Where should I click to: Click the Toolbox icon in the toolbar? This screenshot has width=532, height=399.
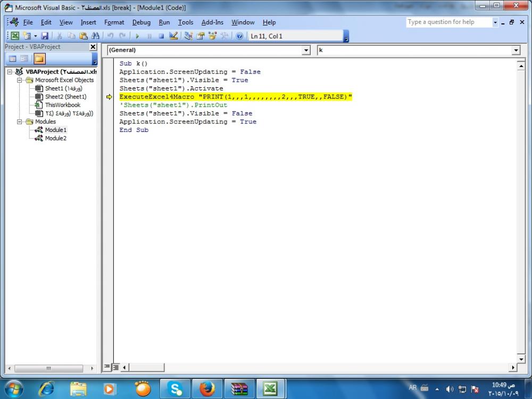click(x=225, y=36)
